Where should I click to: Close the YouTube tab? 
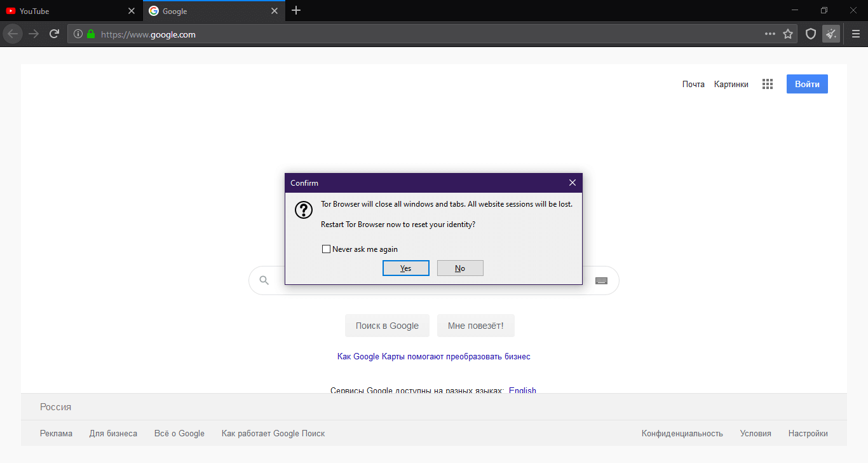pos(132,11)
